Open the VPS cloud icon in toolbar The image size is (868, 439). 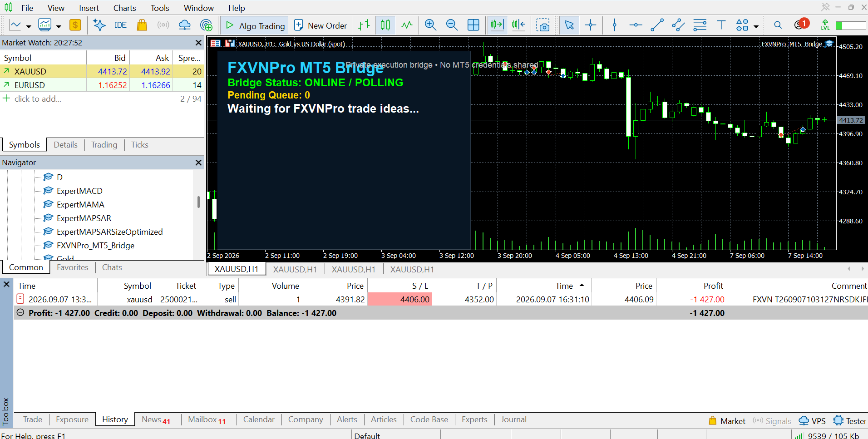click(185, 25)
